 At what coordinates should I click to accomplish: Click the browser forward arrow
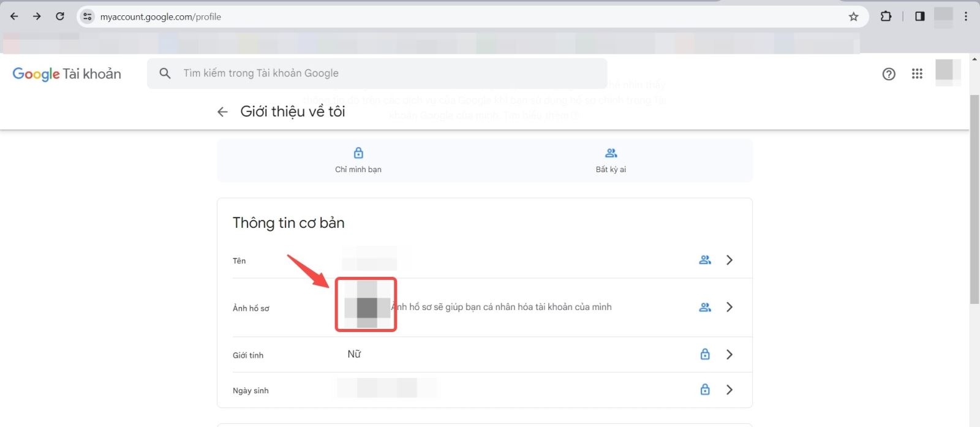click(37, 17)
